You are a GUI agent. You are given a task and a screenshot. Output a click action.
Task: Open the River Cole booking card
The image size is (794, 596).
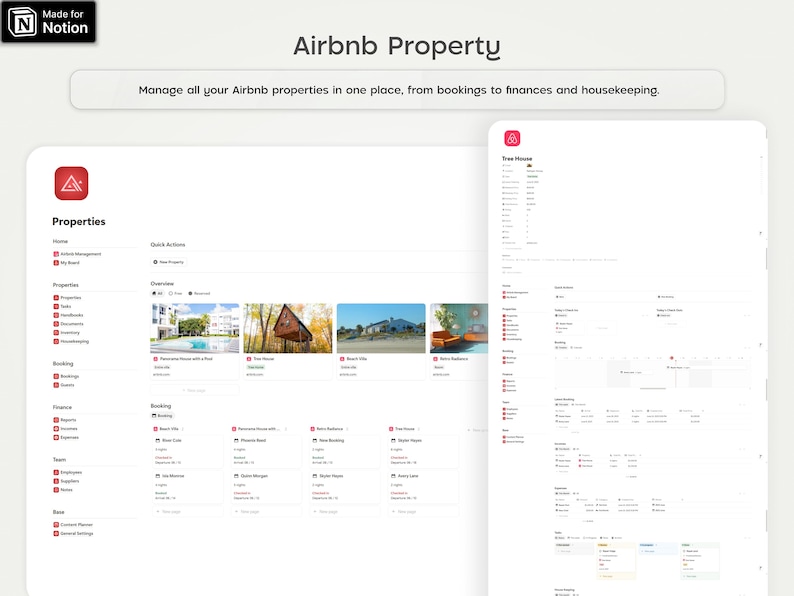click(188, 451)
